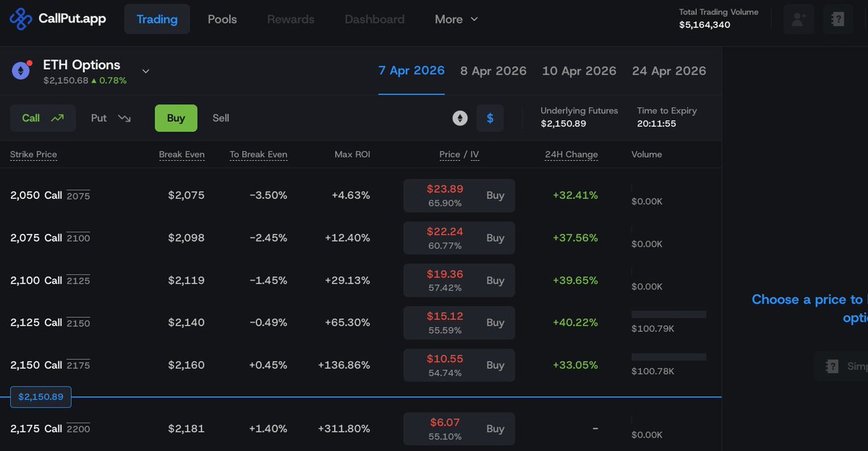868x451 pixels.
Task: Click the 2,125 Call strike row label
Action: 50,323
